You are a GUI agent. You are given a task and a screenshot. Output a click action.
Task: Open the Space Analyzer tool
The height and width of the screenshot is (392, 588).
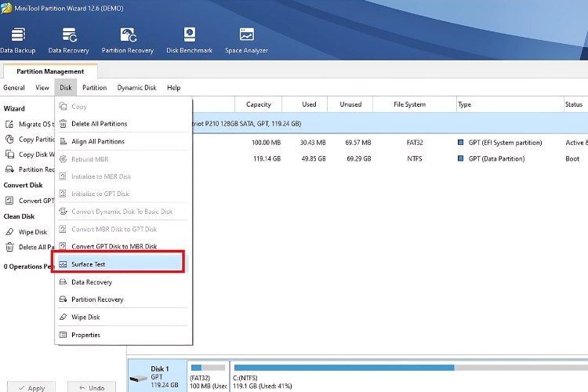pos(246,41)
